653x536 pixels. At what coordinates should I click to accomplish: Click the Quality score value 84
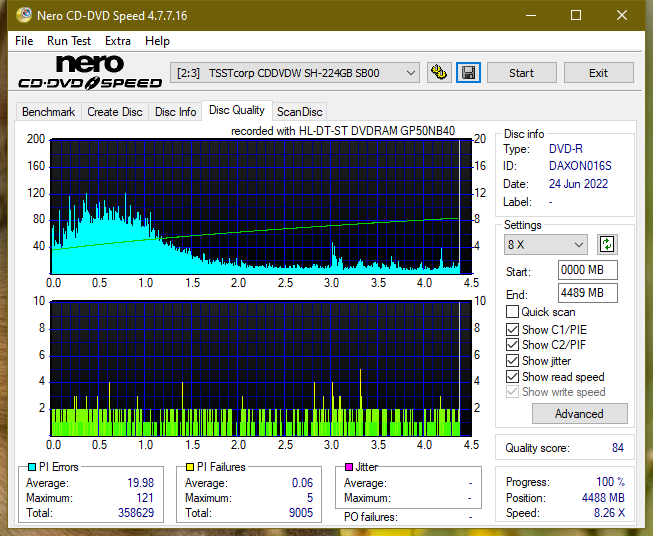tap(618, 448)
